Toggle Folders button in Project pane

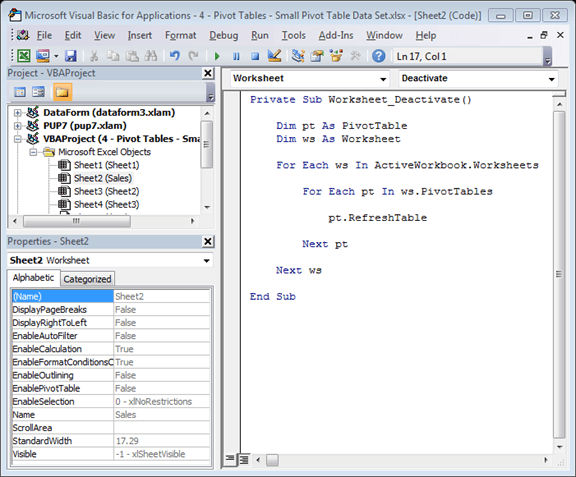pyautogui.click(x=62, y=92)
